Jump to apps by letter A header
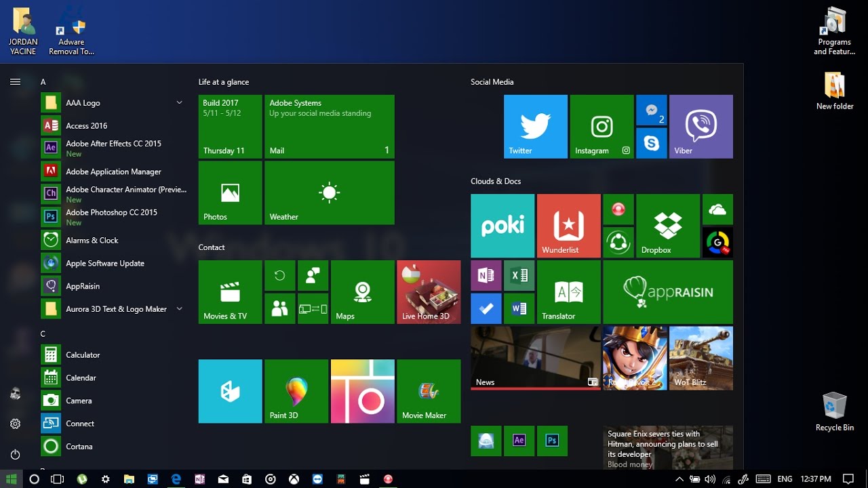The image size is (868, 488). pyautogui.click(x=43, y=82)
